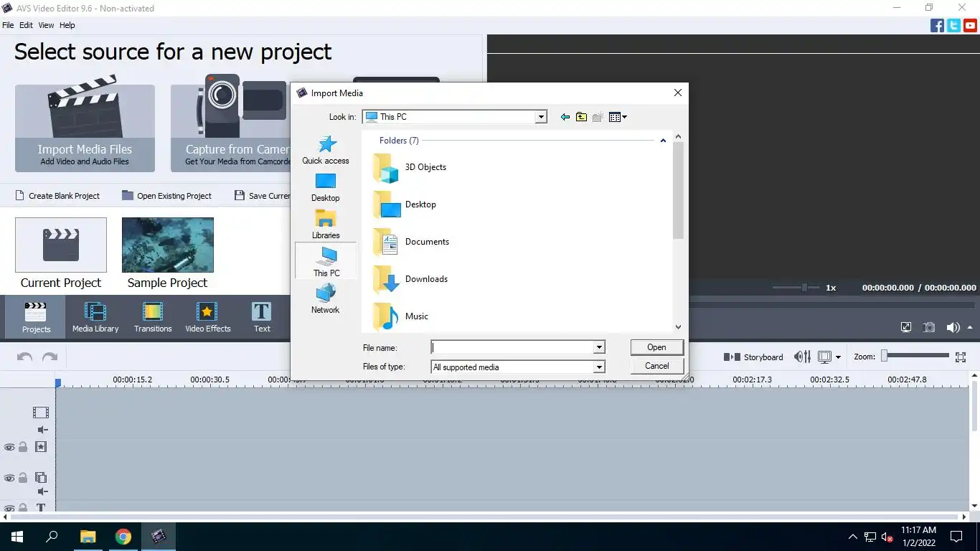The height and width of the screenshot is (551, 980).
Task: Click Import Media Files tile
Action: [x=85, y=128]
